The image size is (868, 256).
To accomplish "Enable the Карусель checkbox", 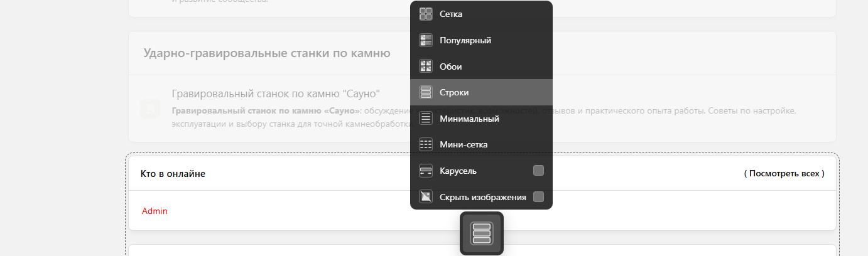I will point(538,171).
